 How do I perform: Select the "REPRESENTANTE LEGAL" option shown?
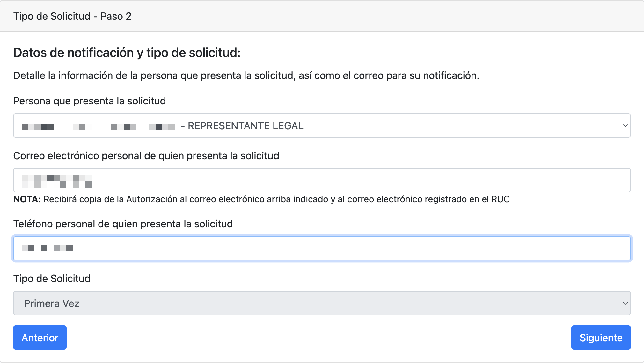(245, 125)
